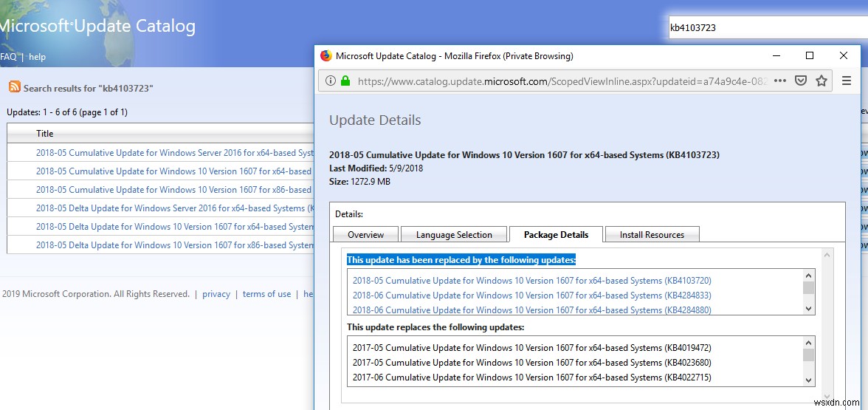Click the FAQ link in catalog header
868x410 pixels.
pyautogui.click(x=8, y=56)
